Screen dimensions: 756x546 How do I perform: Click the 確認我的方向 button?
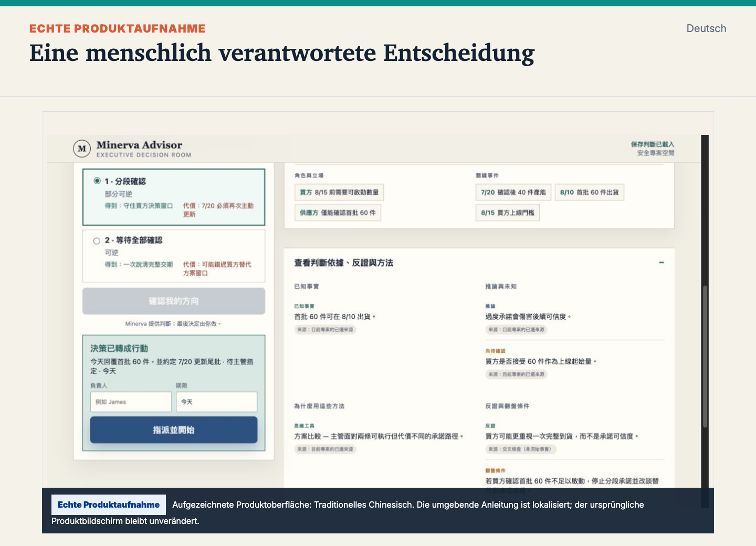pos(174,301)
